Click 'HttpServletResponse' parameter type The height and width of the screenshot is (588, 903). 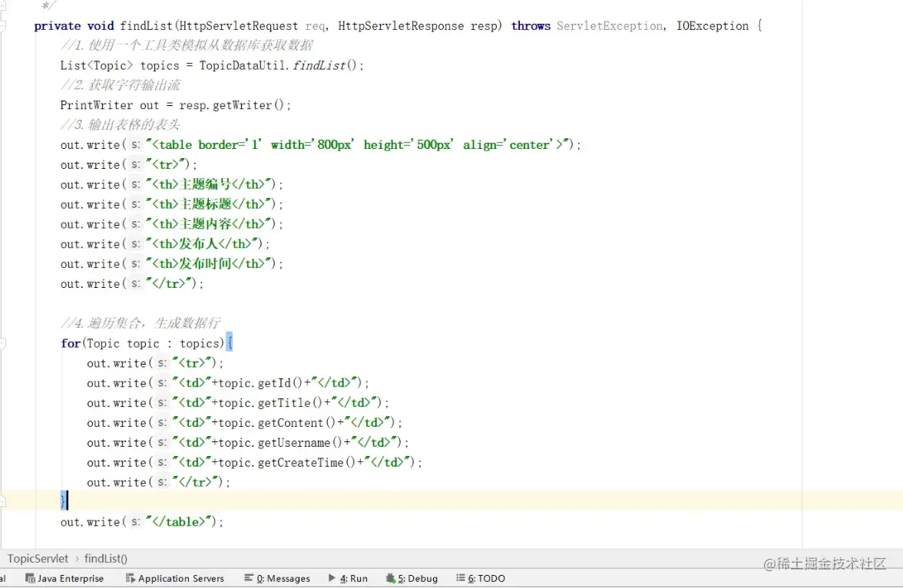pyautogui.click(x=401, y=26)
